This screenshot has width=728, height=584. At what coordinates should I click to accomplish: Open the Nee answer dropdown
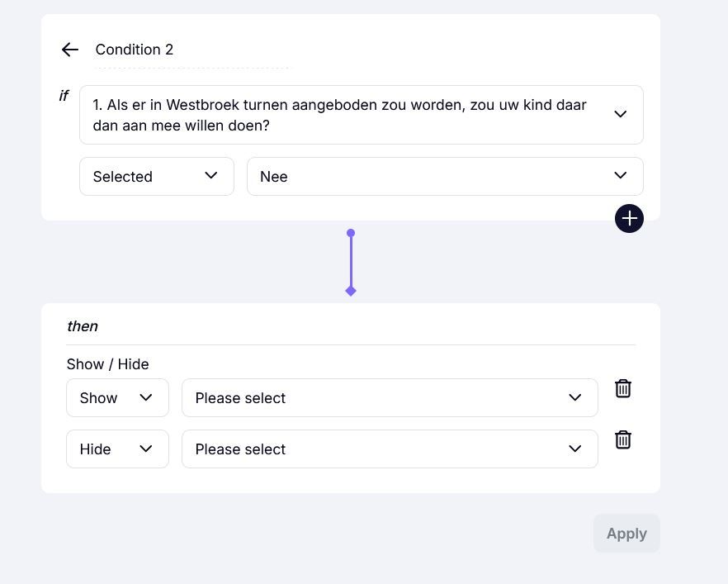click(445, 176)
